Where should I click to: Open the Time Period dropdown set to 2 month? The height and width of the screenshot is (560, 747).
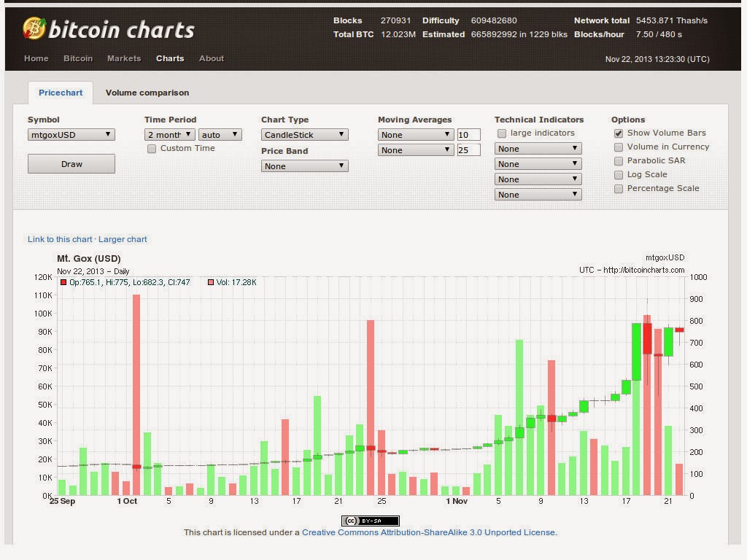169,135
